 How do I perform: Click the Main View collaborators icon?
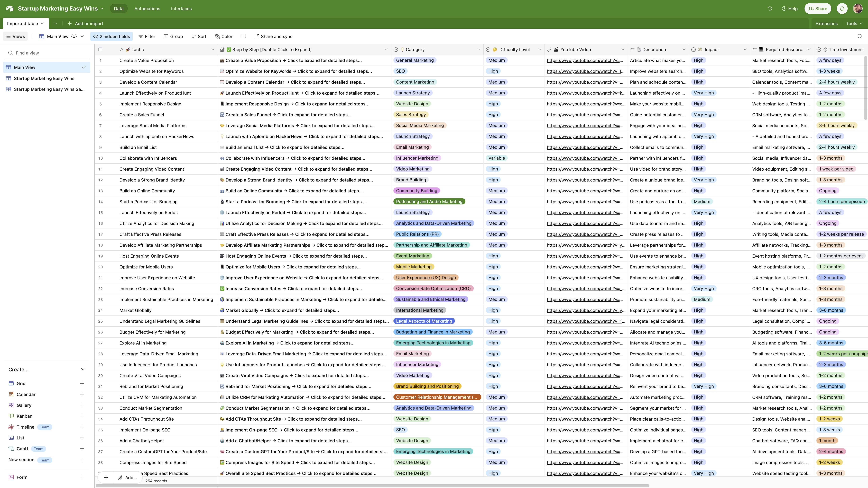[x=74, y=36]
